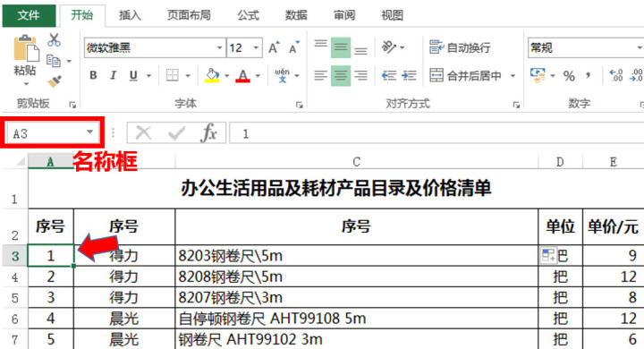This screenshot has height=349, width=644.
Task: Open font size dropdown showing 12
Action: click(x=256, y=47)
